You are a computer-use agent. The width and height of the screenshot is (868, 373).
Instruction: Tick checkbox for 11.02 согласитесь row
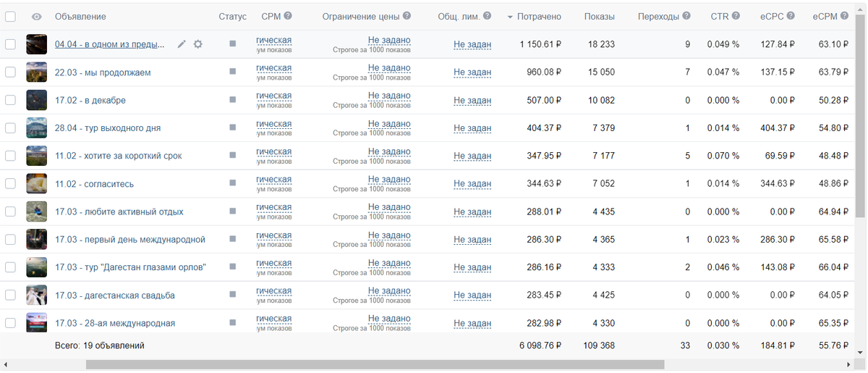[x=10, y=184]
